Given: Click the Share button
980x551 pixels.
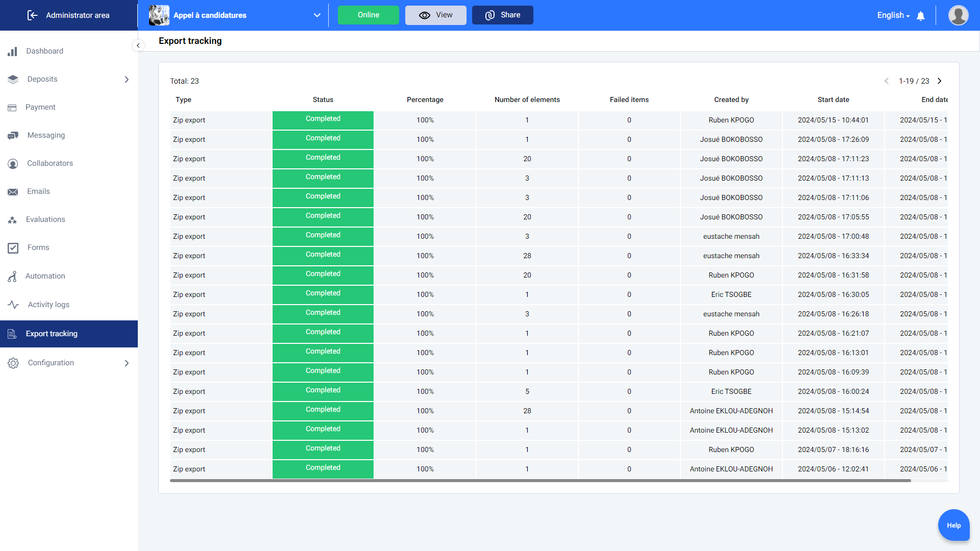Looking at the screenshot, I should [502, 15].
